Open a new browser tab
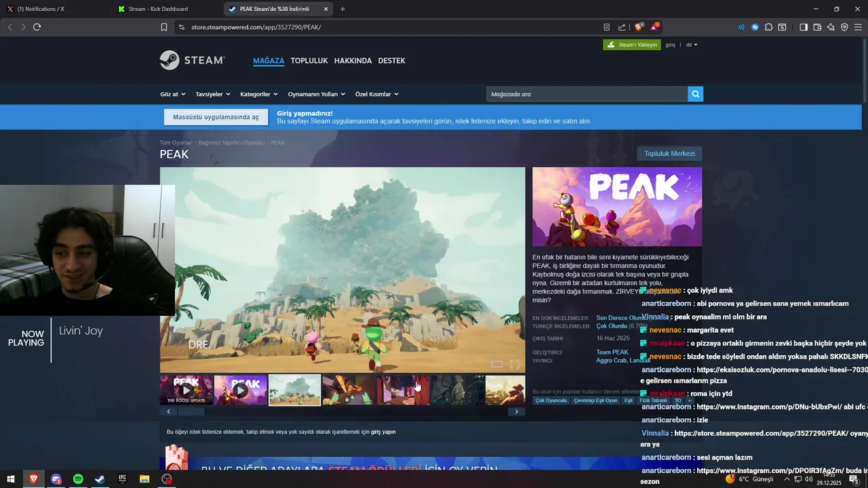The height and width of the screenshot is (488, 868). [342, 9]
